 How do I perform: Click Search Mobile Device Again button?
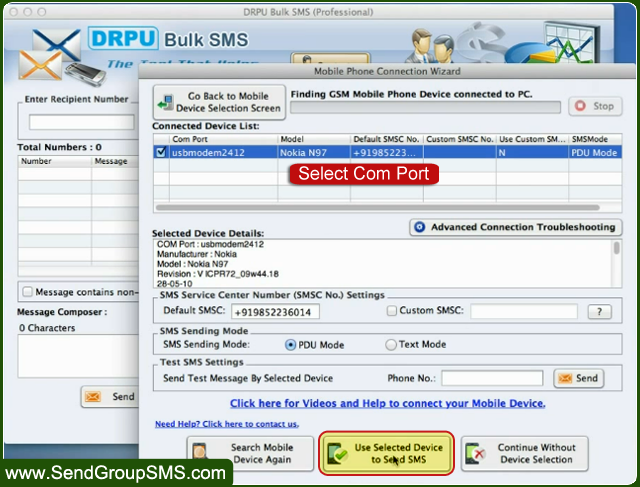(250, 454)
